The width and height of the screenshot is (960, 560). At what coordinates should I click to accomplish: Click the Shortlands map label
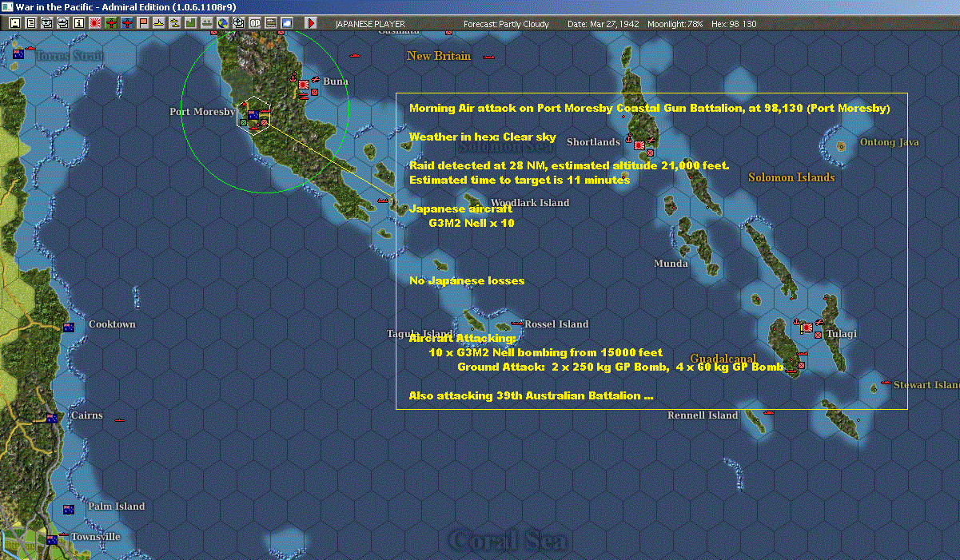tap(593, 142)
